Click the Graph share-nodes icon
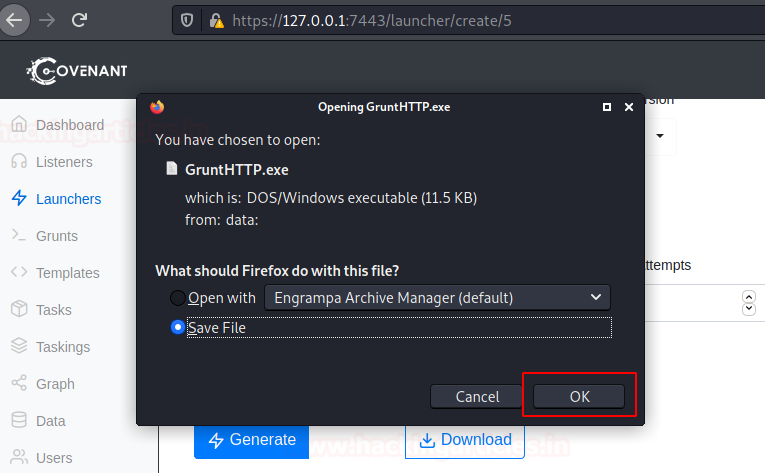 coord(19,383)
